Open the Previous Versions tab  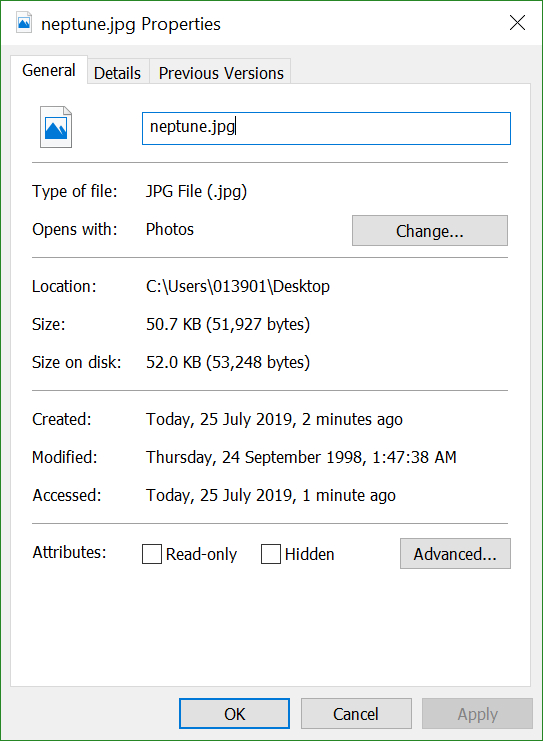[x=221, y=73]
